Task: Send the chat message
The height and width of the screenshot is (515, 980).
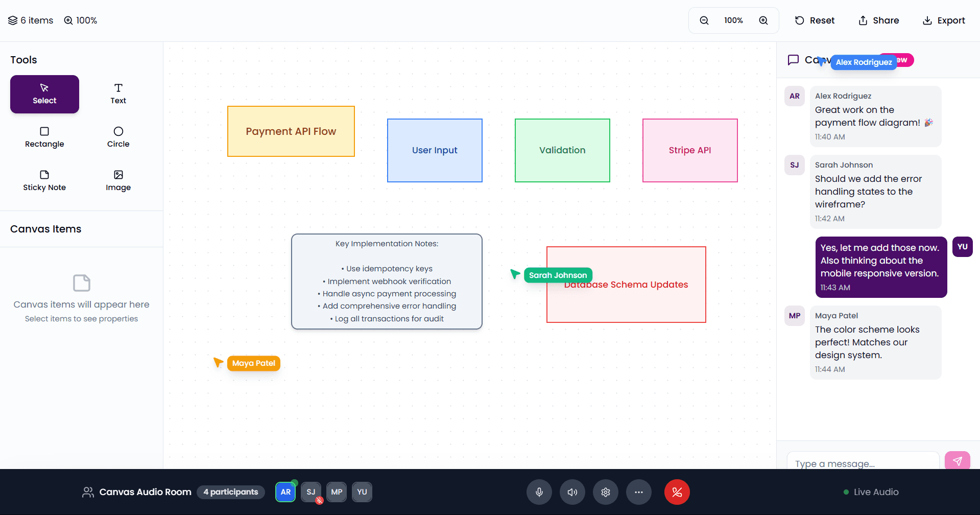Action: coord(957,461)
